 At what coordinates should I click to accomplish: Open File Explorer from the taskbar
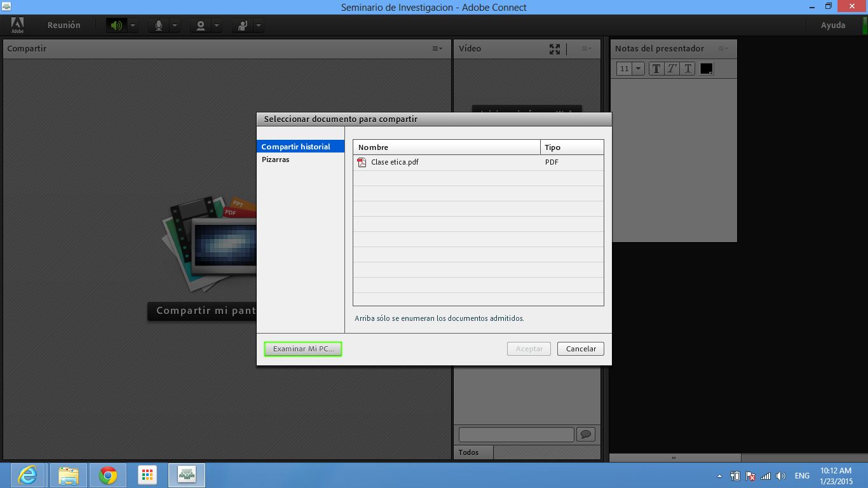pos(69,475)
